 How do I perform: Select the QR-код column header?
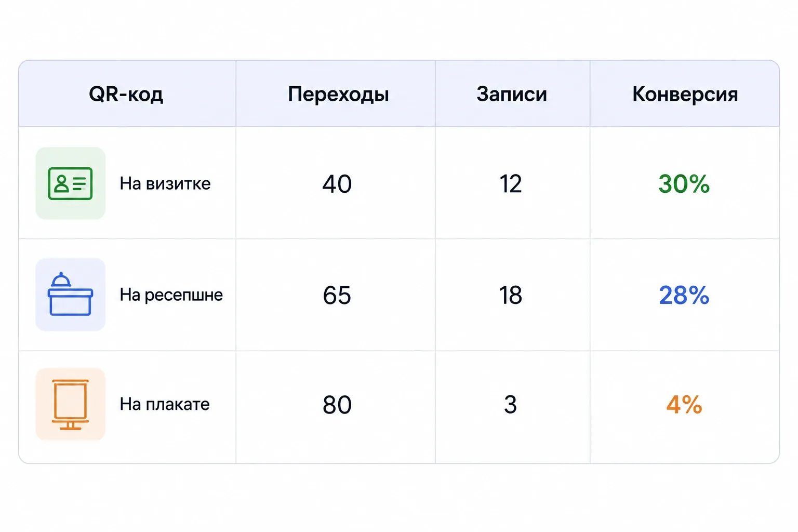[x=126, y=94]
